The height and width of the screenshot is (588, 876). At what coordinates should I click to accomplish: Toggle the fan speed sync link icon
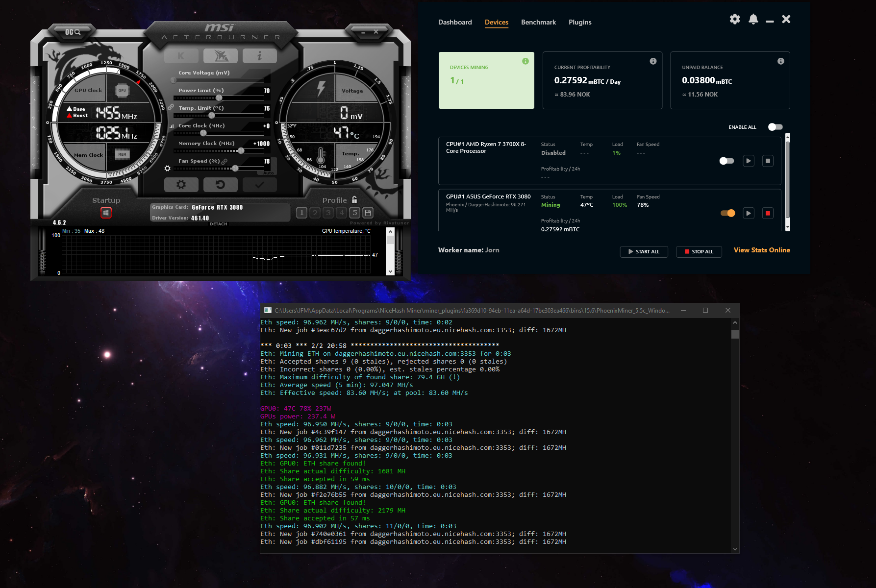point(225,161)
